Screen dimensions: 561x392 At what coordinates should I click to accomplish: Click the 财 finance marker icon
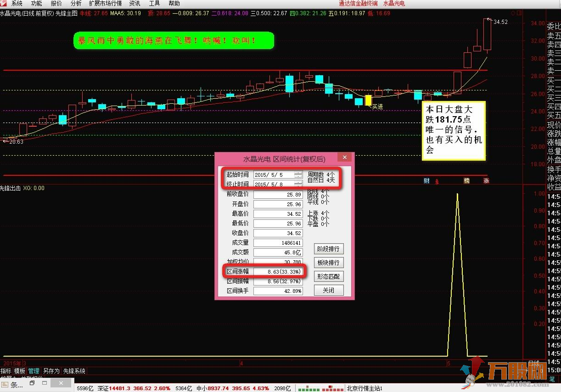point(426,181)
